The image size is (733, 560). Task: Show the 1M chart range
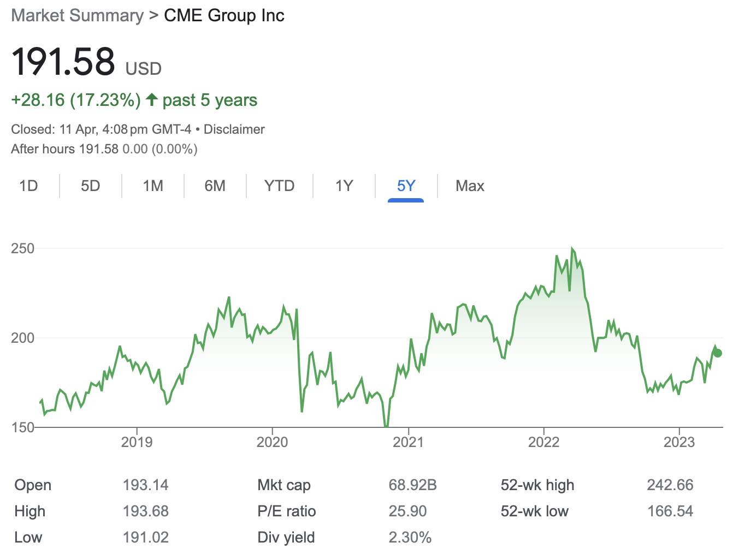(x=153, y=186)
